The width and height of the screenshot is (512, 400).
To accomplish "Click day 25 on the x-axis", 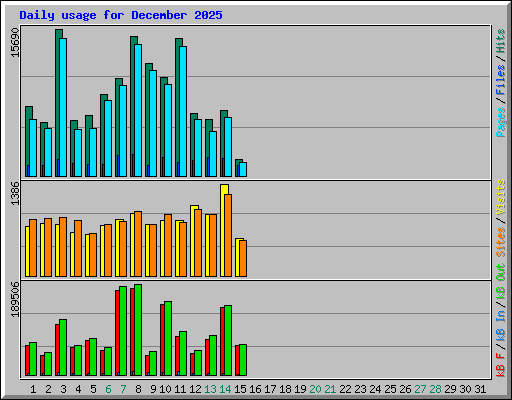I will 390,389.
